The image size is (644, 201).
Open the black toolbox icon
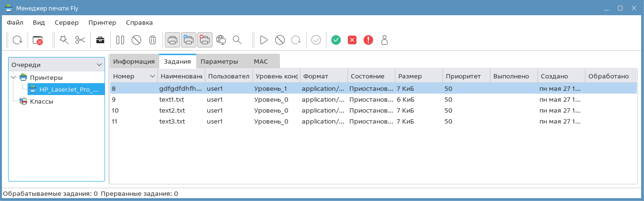click(100, 40)
